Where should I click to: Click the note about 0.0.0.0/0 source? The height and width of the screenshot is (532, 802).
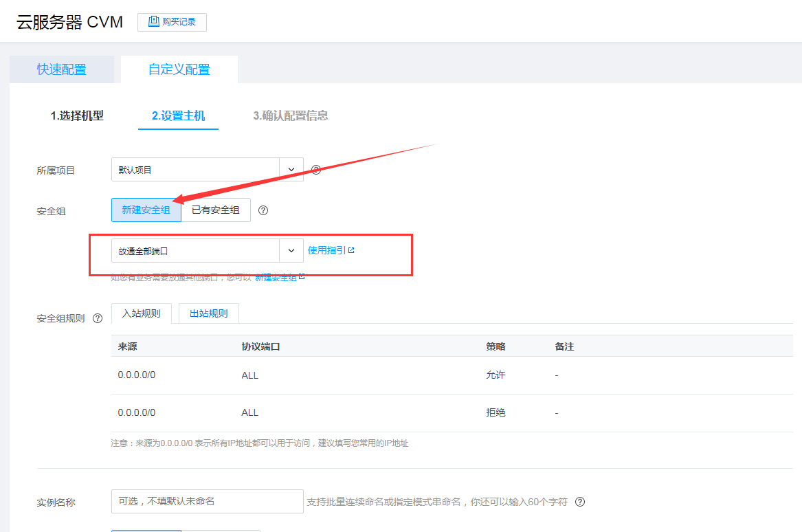coord(260,443)
